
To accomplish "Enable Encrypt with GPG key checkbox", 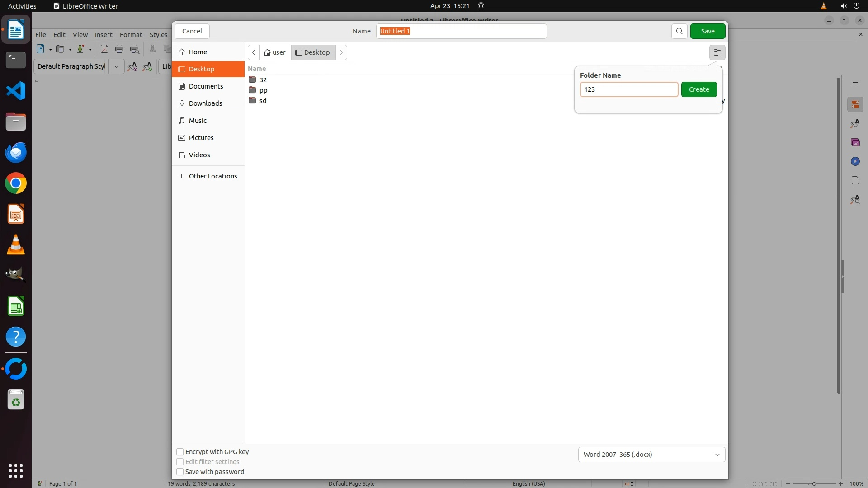I will coord(180,452).
